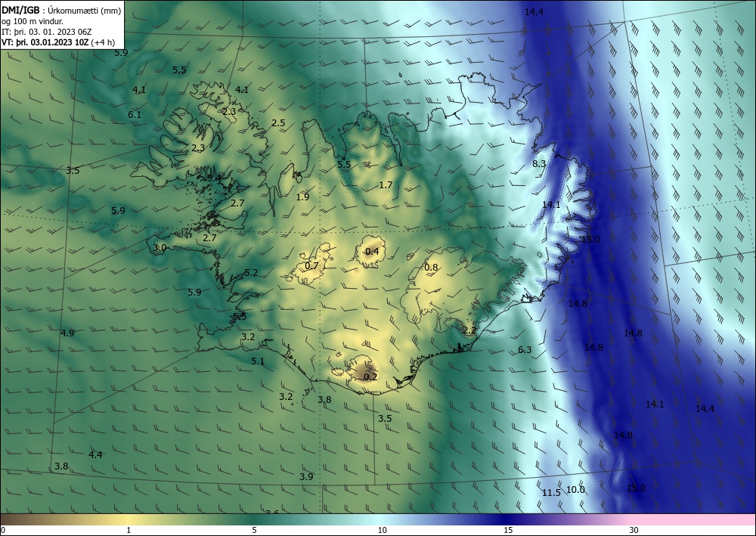Image resolution: width=756 pixels, height=536 pixels.
Task: Click the 1.9 precipitation value
Action: (303, 197)
